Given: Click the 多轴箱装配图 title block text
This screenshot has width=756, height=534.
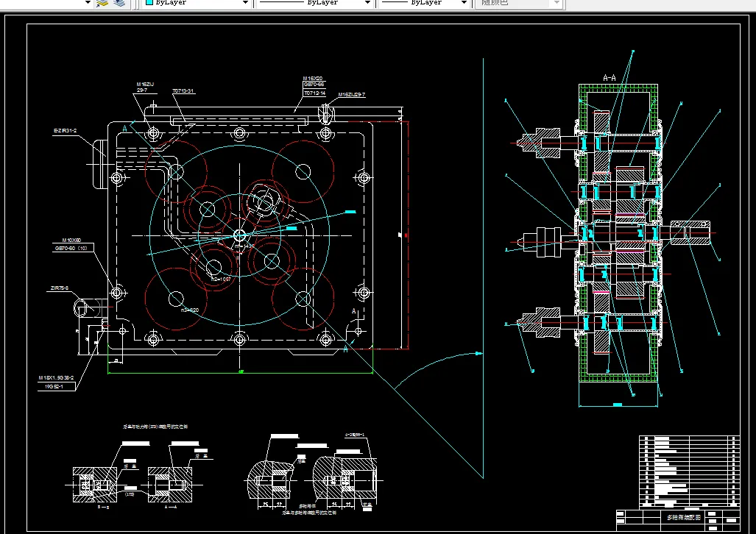Looking at the screenshot, I should (x=684, y=518).
